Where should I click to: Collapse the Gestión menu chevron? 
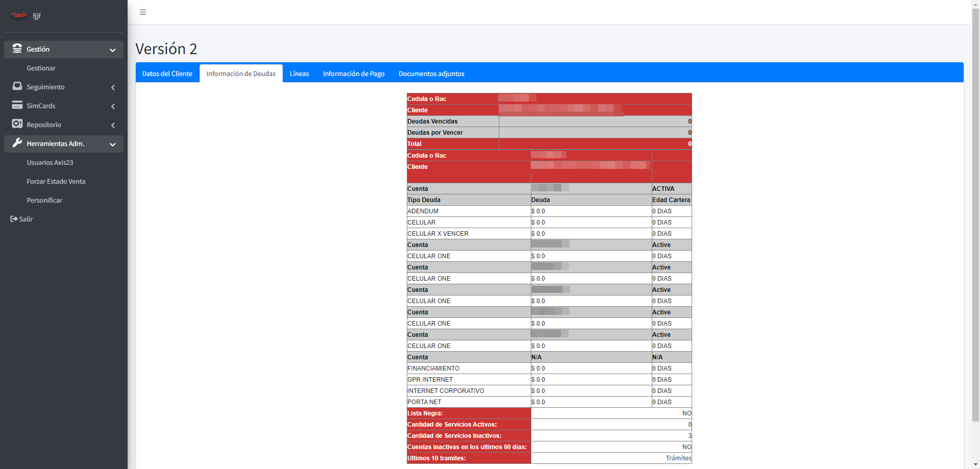113,50
